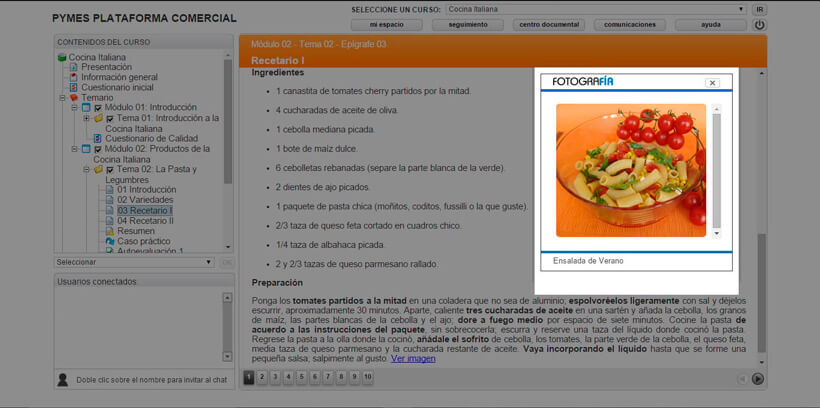Screen dimensions: 820x408
Task: Collapse the Temario tree node
Action: pyautogui.click(x=62, y=98)
